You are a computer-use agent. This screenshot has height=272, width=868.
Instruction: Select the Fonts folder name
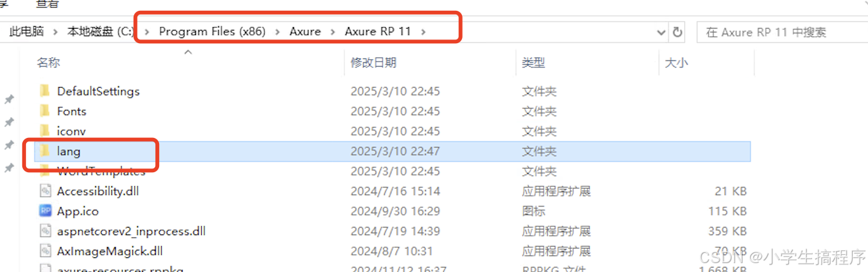(x=71, y=111)
